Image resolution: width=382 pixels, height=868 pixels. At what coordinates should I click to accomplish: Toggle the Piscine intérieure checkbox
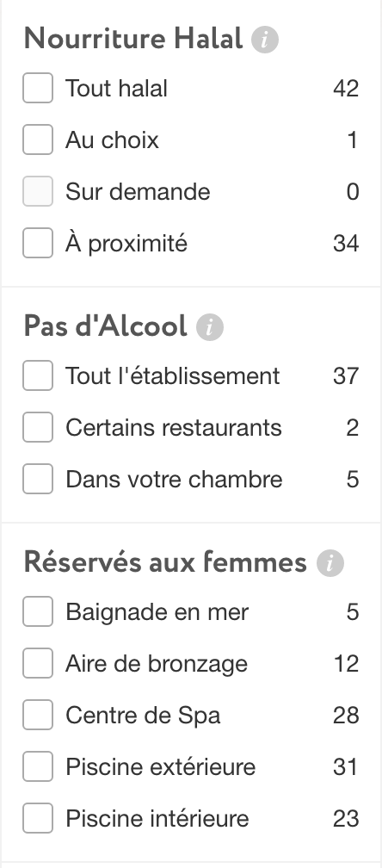click(38, 818)
